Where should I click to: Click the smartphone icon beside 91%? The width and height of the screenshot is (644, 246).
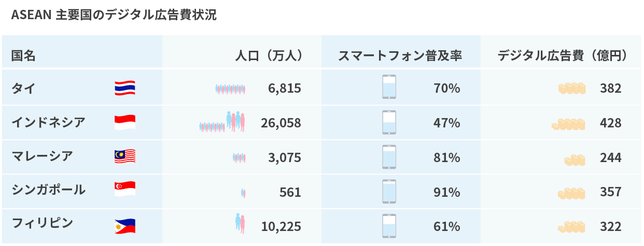click(389, 192)
